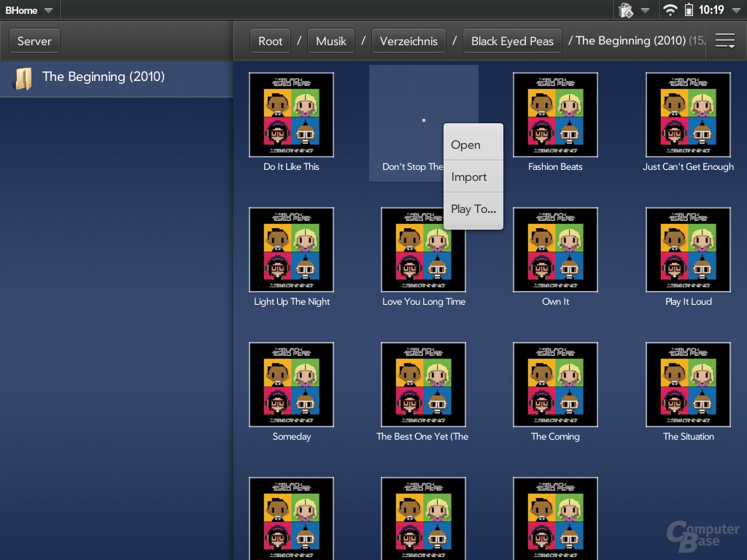Click The Situation track title

689,436
